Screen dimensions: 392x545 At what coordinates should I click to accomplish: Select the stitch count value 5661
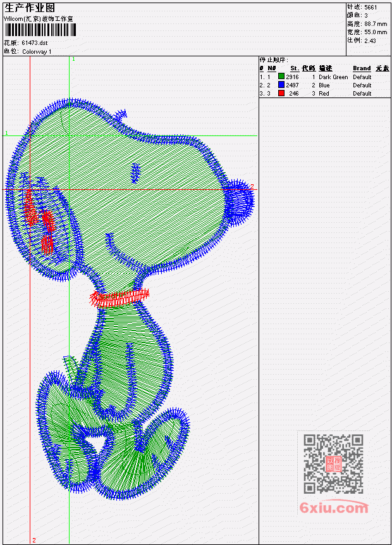371,7
